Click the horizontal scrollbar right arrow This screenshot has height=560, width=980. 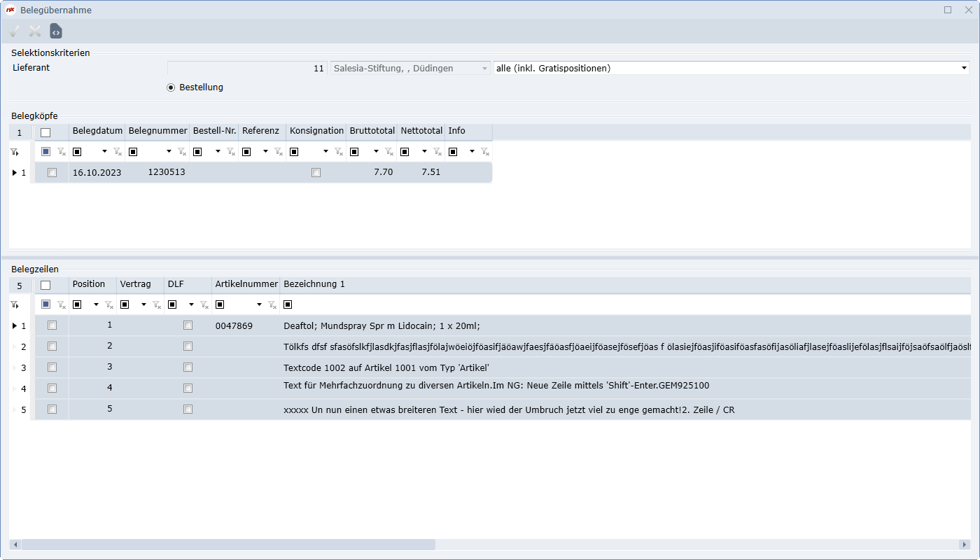click(x=964, y=545)
